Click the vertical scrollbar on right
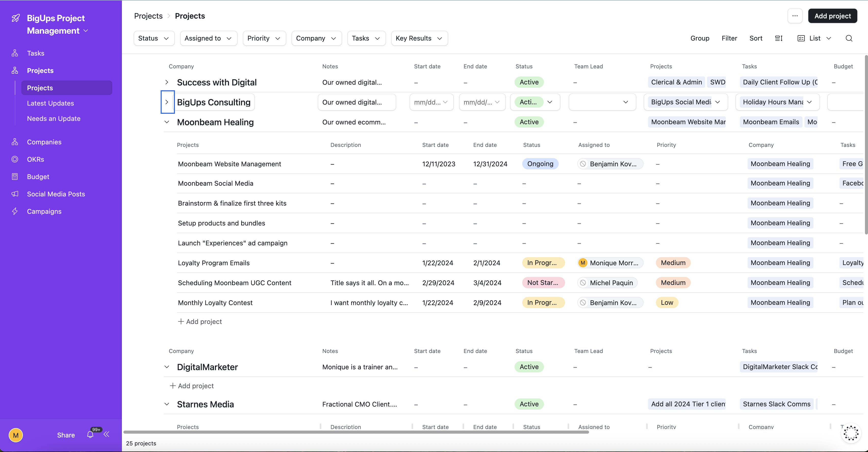The image size is (868, 452). point(866,145)
